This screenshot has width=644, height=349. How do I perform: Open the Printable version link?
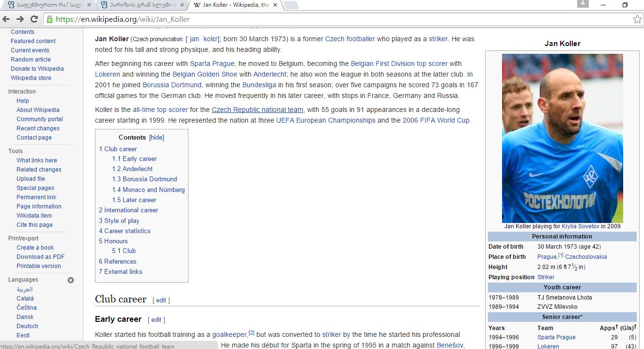(x=39, y=266)
